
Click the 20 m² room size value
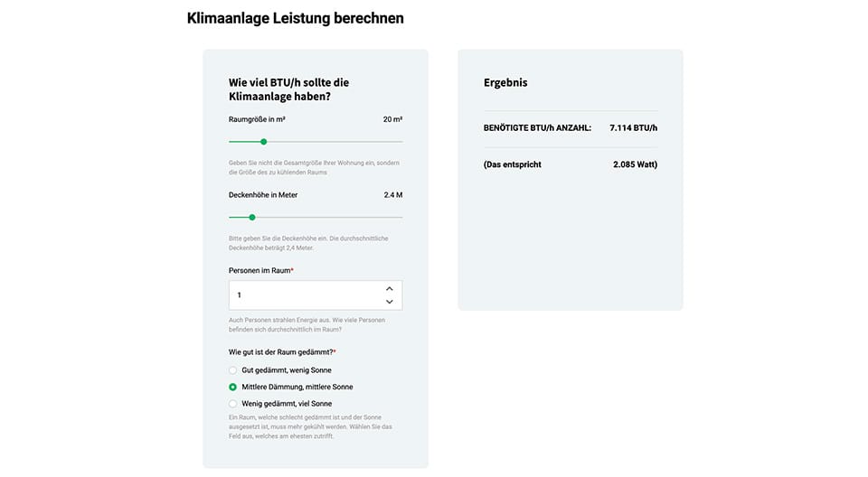[x=392, y=119]
